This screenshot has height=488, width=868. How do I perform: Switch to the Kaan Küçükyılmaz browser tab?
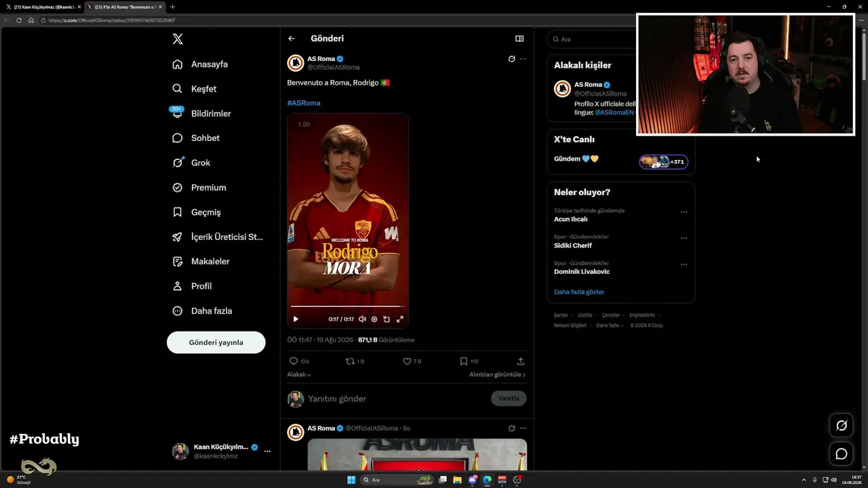tap(43, 7)
